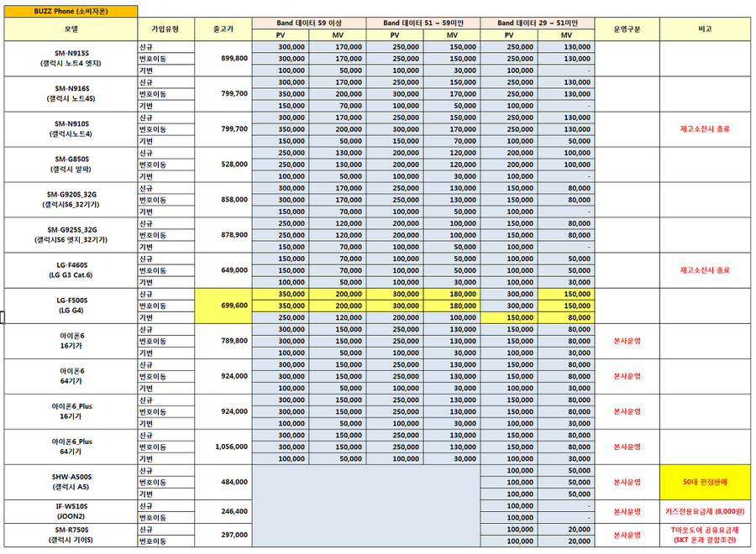756x554 pixels.
Task: Click "본사운영" in the SM-R750S row
Action: pyautogui.click(x=627, y=536)
